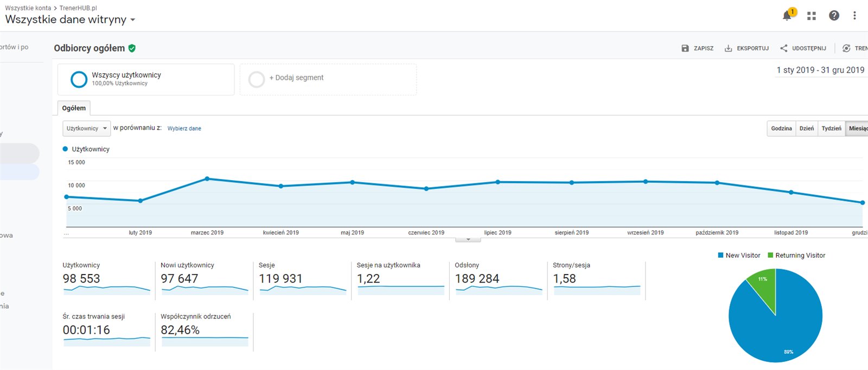The image size is (868, 370).
Task: Switch chart granularity to Tydzień
Action: tap(831, 129)
